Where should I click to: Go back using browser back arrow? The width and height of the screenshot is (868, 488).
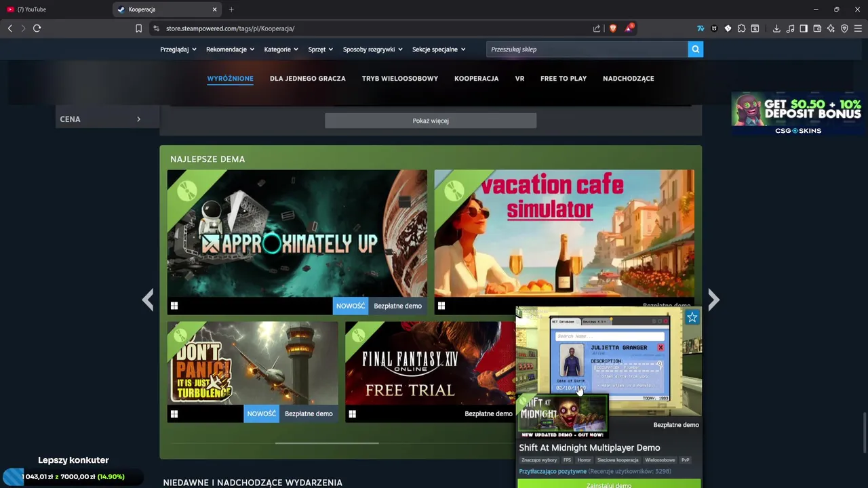pos(9,28)
